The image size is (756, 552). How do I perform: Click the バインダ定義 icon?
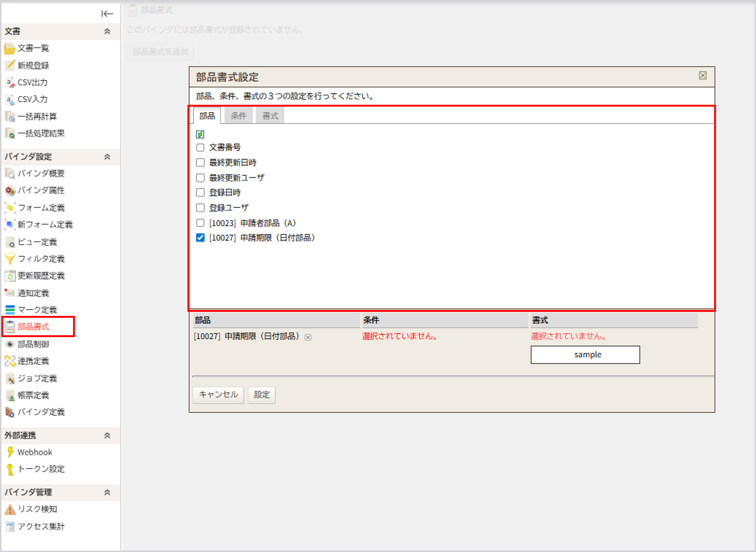pos(10,412)
